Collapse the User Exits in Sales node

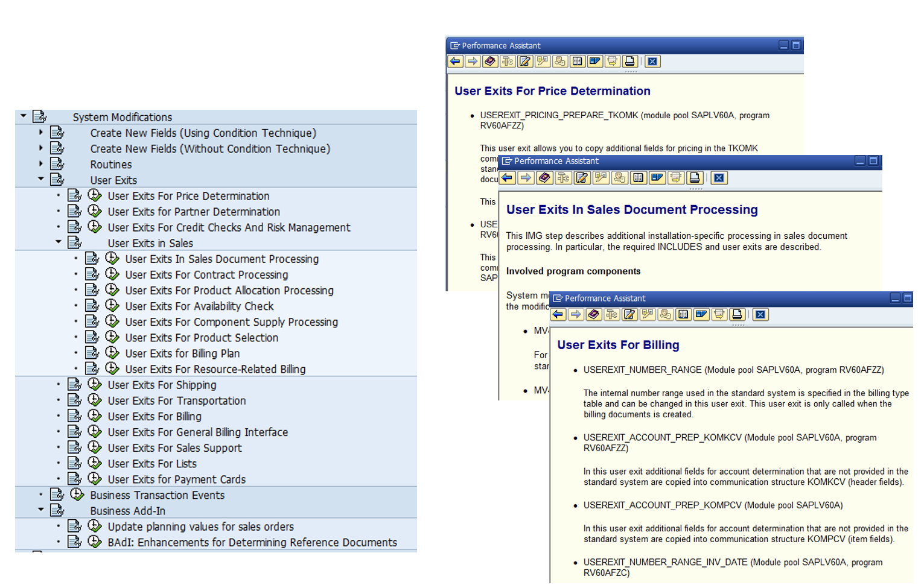[59, 242]
